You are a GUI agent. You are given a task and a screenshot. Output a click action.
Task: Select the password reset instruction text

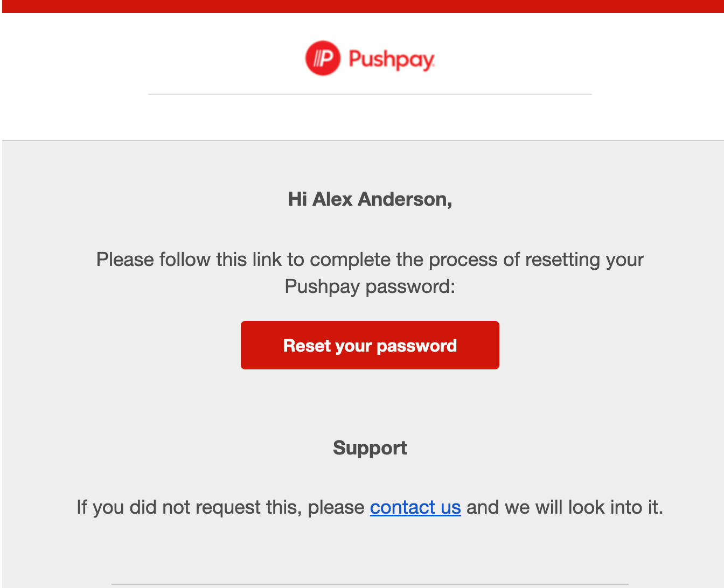coord(370,272)
